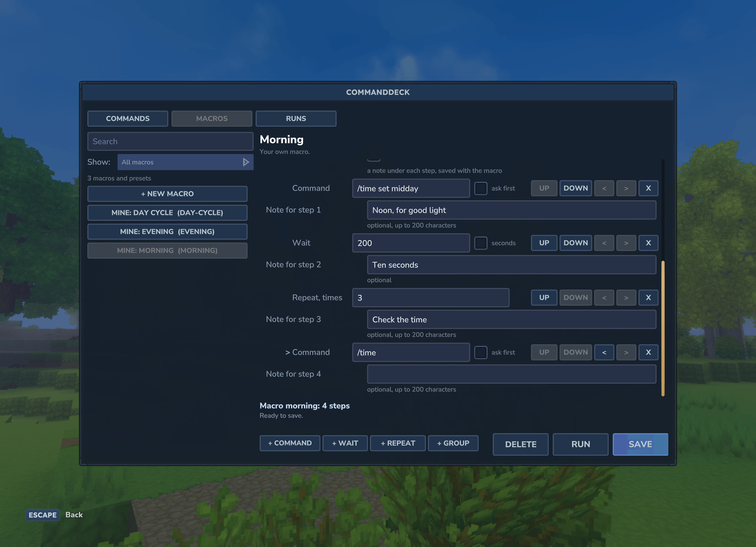Move /time set midday step down
This screenshot has height=547, width=756.
(576, 188)
